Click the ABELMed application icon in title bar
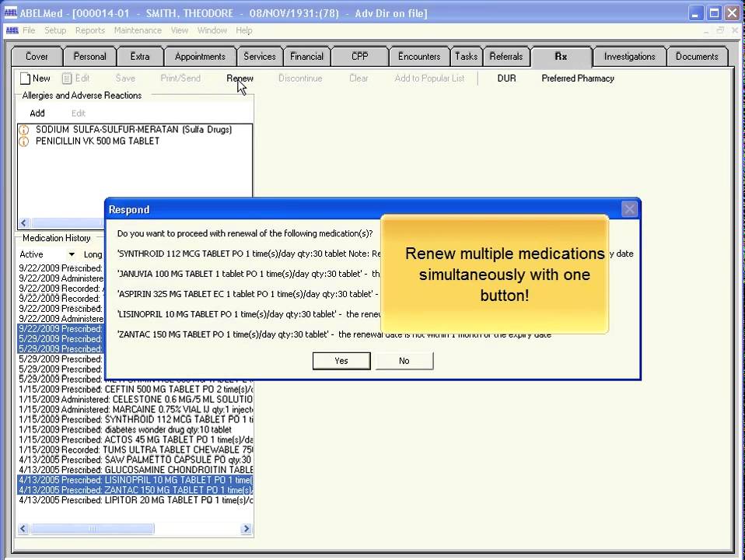The width and height of the screenshot is (745, 560). coord(10,13)
